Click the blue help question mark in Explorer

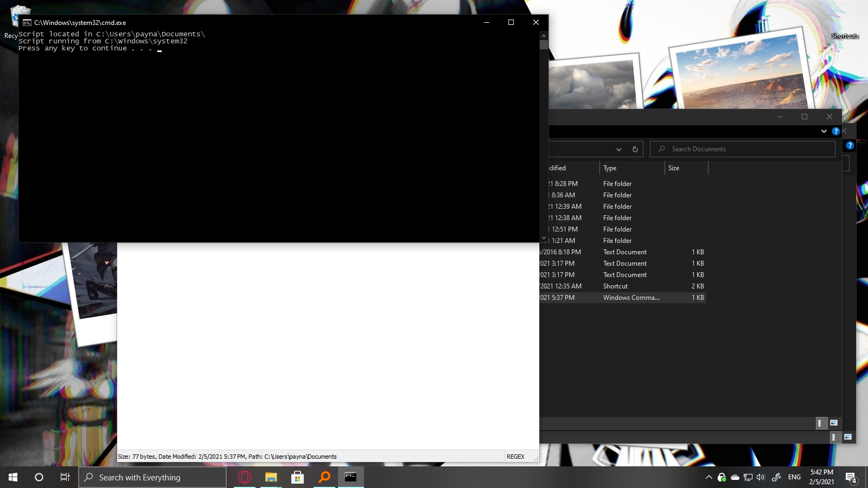836,131
